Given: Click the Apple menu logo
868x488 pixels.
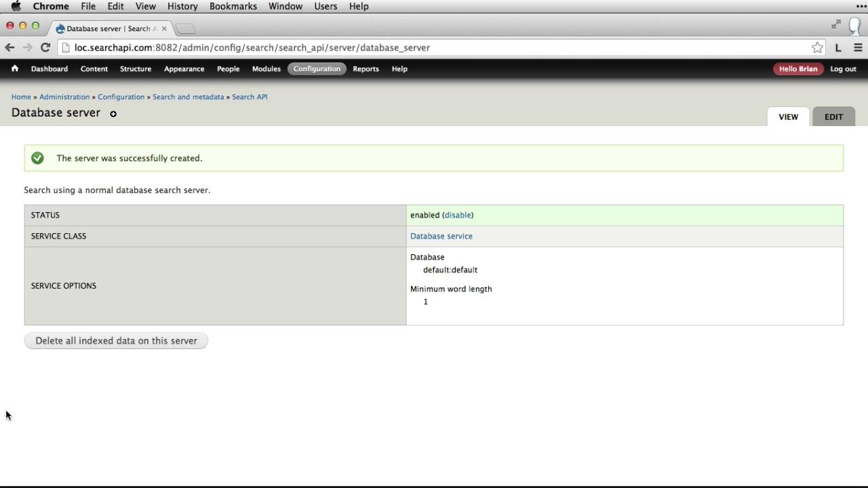Looking at the screenshot, I should pyautogui.click(x=16, y=6).
